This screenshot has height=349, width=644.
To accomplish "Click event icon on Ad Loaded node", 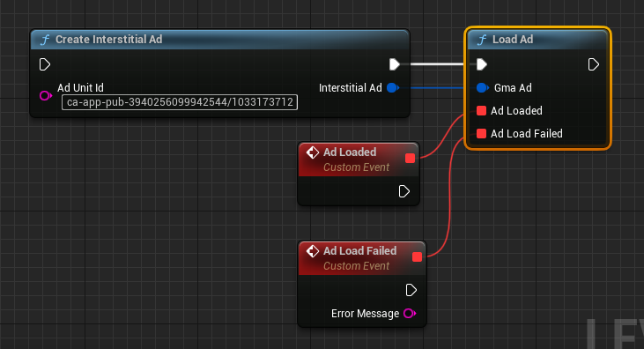I will click(x=312, y=152).
